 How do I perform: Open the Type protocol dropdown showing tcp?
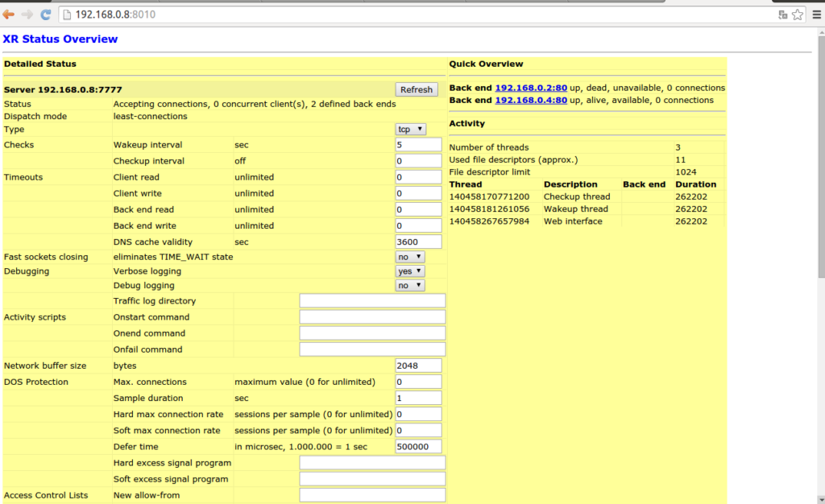pos(409,128)
